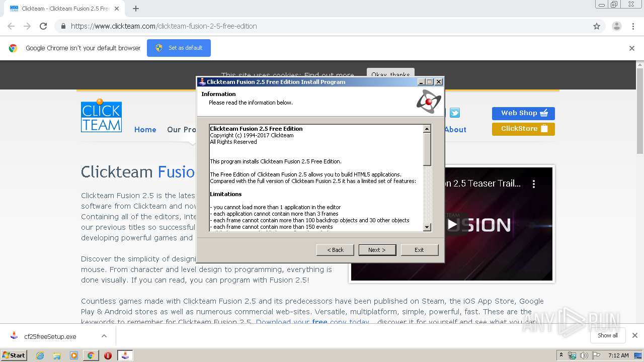Screen dimensions: 644x362
Task: Go back in the Fusion installer
Action: pyautogui.click(x=335, y=250)
